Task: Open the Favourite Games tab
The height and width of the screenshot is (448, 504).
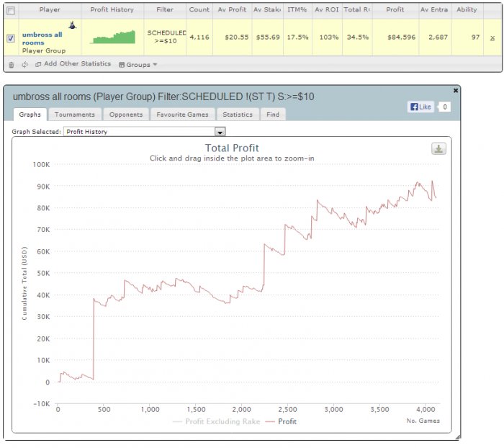Action: [182, 115]
